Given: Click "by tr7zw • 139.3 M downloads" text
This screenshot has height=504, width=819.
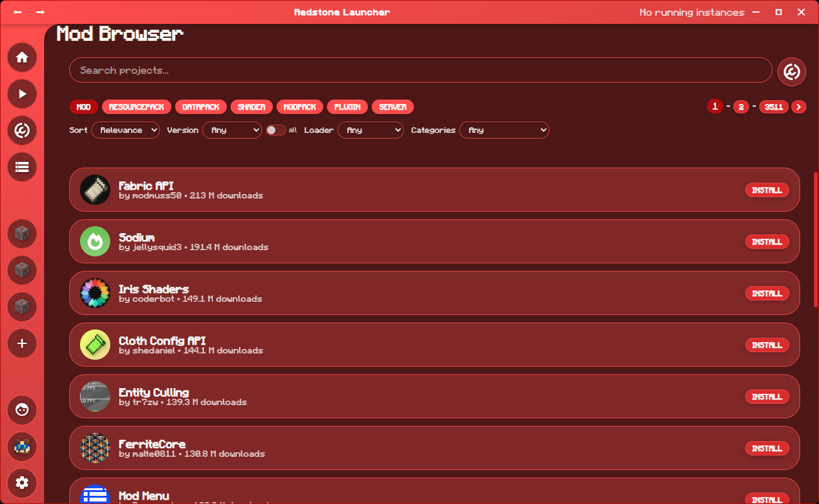Looking at the screenshot, I should (x=183, y=403).
